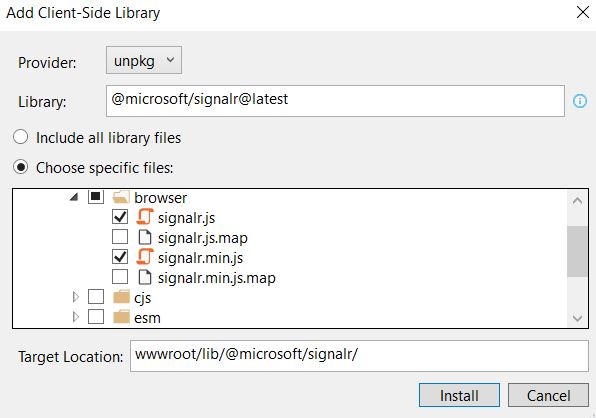Click the Cancel button
The image size is (596, 418).
(x=548, y=395)
